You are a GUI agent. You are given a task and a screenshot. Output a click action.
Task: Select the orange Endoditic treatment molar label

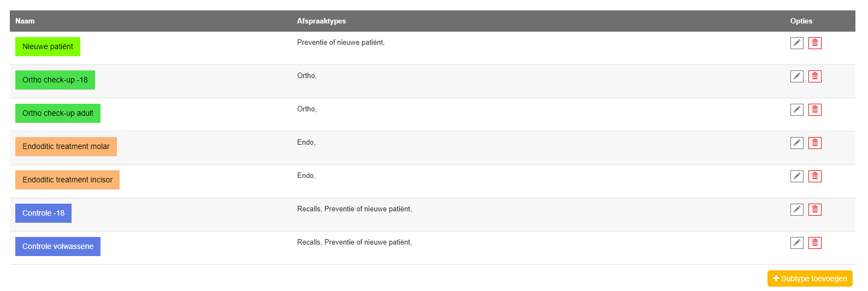(66, 147)
